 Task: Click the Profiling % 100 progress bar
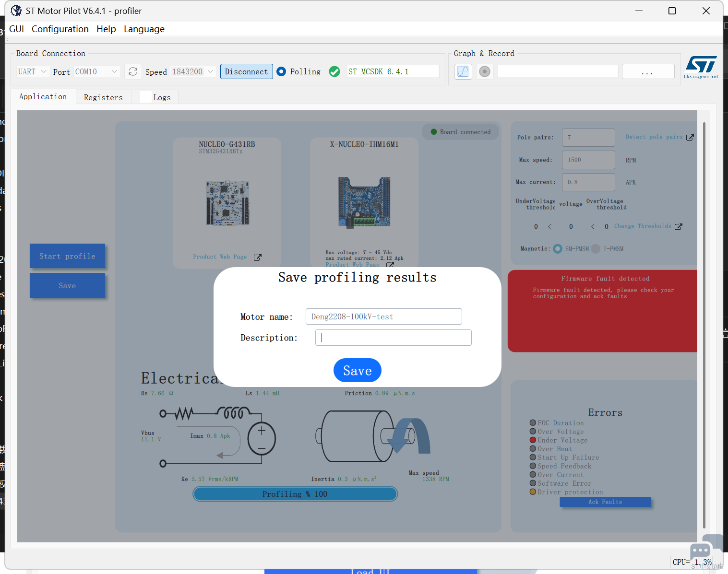(x=295, y=494)
